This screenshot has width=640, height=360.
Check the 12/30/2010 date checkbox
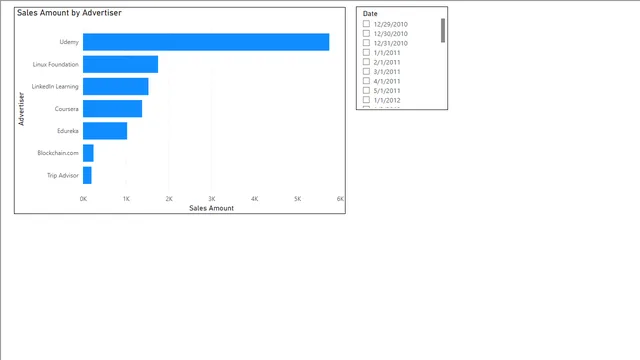[x=366, y=33]
